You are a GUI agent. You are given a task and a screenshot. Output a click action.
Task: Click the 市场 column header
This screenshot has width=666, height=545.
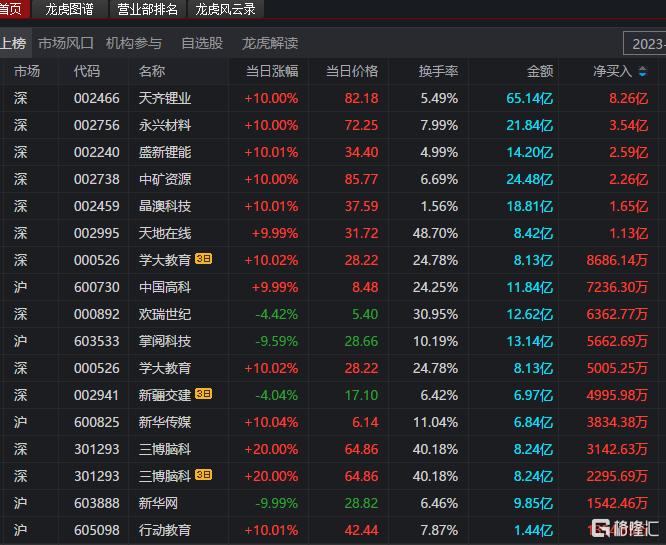point(27,71)
